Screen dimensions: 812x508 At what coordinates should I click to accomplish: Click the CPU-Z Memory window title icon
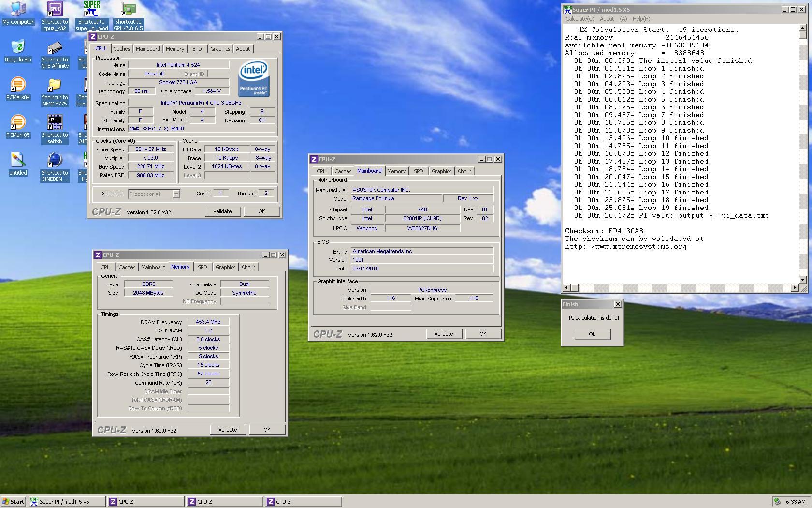click(98, 255)
